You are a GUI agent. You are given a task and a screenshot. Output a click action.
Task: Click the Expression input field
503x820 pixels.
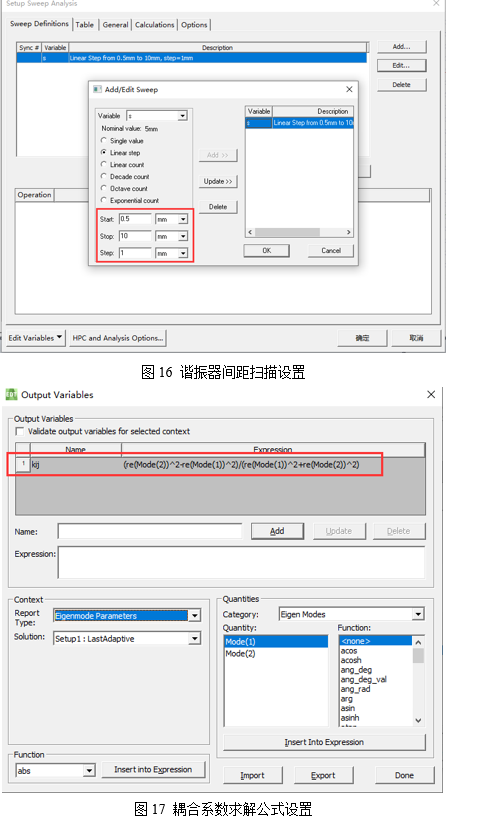click(x=241, y=562)
